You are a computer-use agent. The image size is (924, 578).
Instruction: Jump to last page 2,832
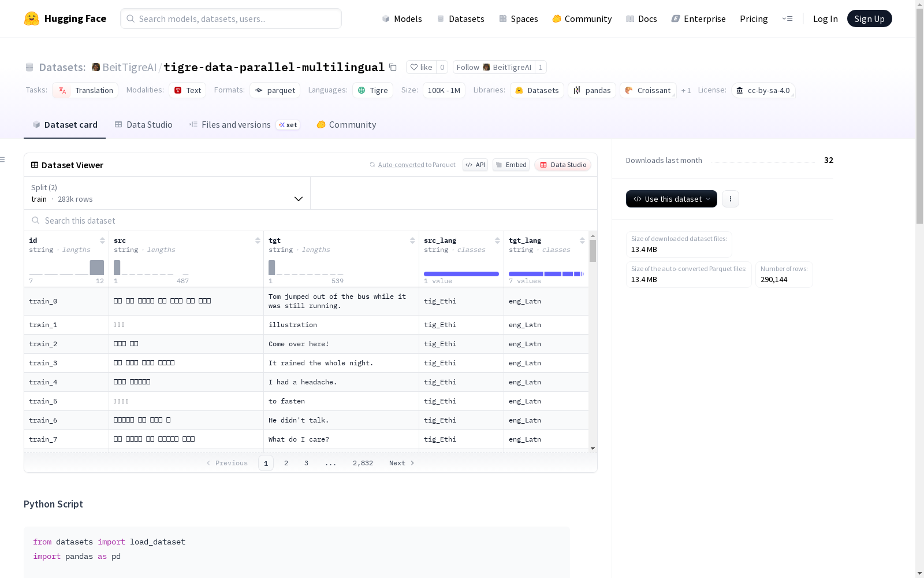click(363, 463)
